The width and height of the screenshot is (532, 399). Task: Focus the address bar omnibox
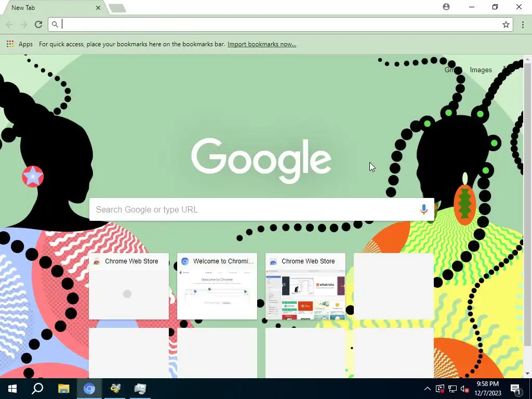point(280,24)
